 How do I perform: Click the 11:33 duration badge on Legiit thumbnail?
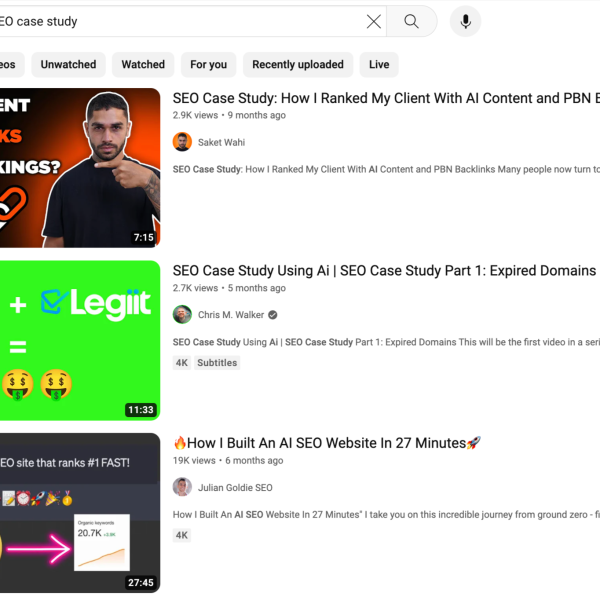140,410
